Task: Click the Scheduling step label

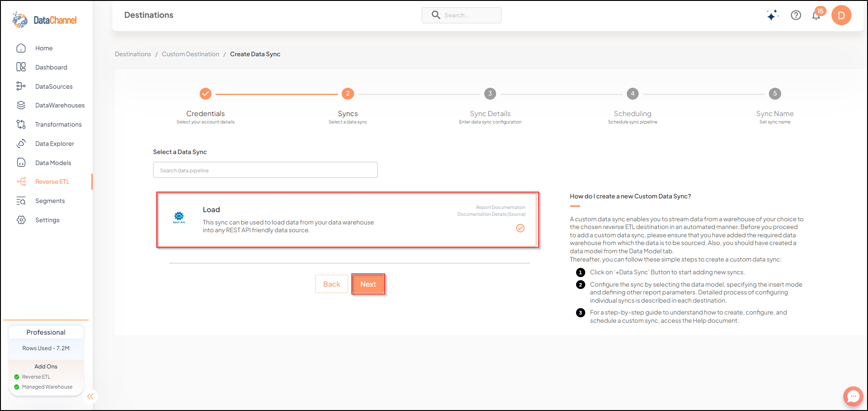Action: coord(633,113)
